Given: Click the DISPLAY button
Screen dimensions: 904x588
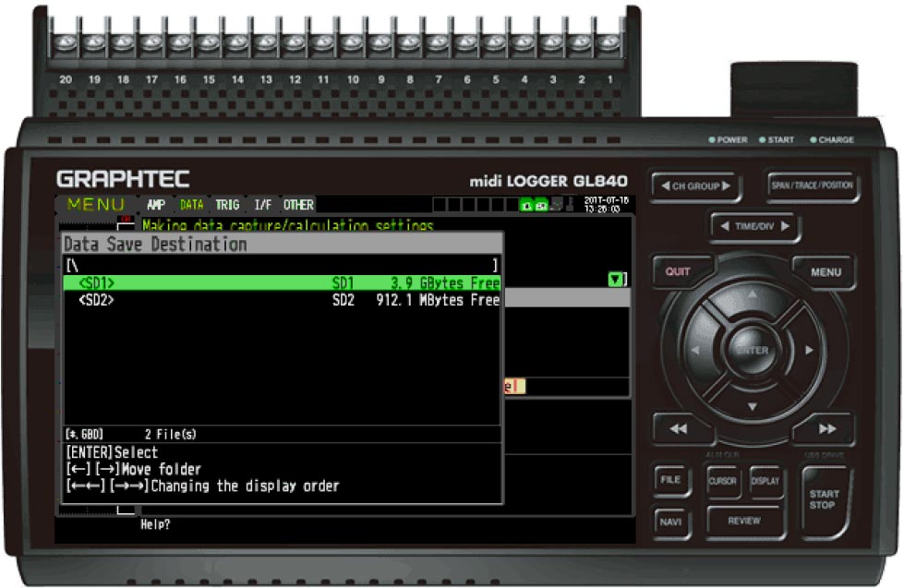Looking at the screenshot, I should coord(765,481).
